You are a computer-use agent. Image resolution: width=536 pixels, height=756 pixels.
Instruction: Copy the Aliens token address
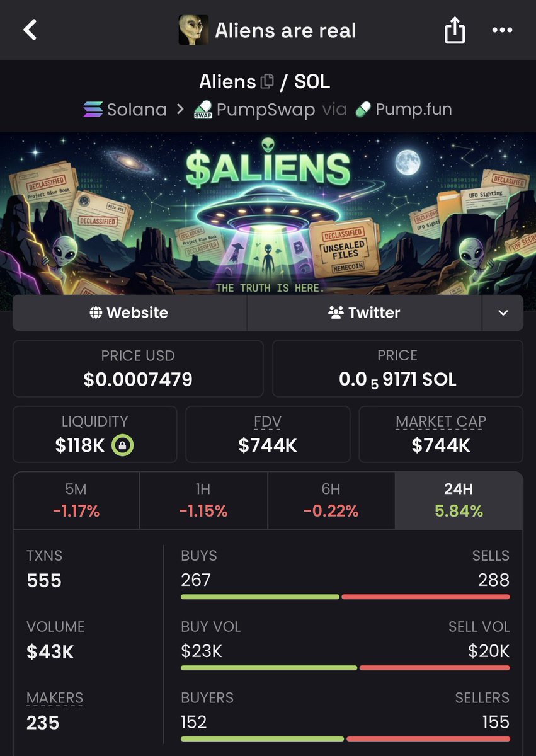pyautogui.click(x=267, y=82)
